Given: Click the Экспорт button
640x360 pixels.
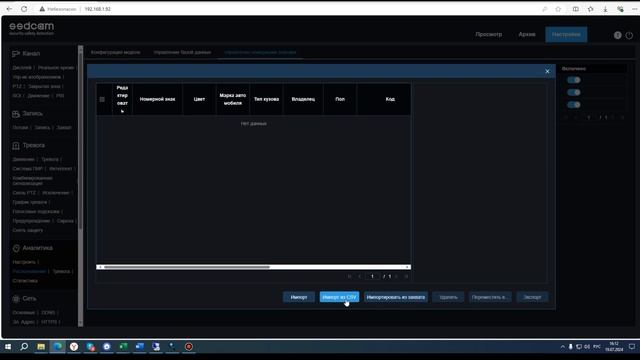Looking at the screenshot, I should tap(532, 297).
